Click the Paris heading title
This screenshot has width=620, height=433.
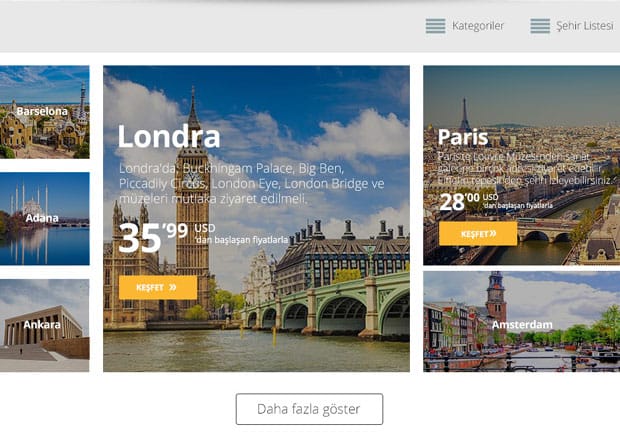click(463, 137)
